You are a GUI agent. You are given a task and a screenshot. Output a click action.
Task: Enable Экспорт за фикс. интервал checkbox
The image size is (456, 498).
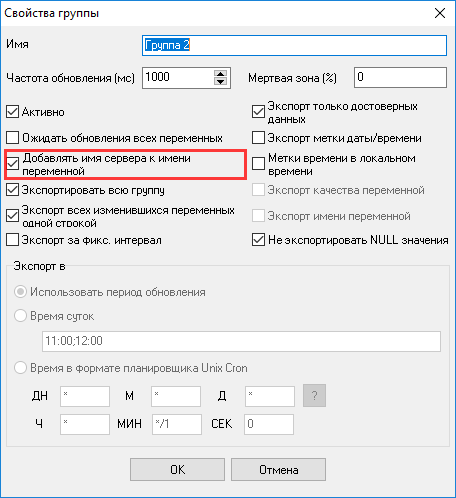[x=12, y=240]
